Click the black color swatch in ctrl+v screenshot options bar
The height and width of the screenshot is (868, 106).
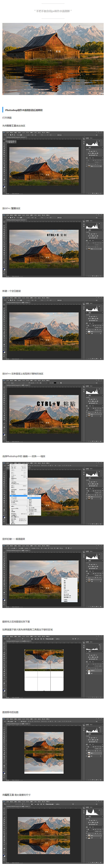[x=55, y=383]
